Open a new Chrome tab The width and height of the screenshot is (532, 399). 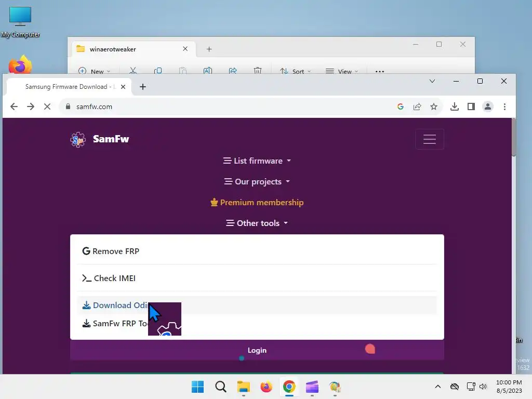point(143,87)
